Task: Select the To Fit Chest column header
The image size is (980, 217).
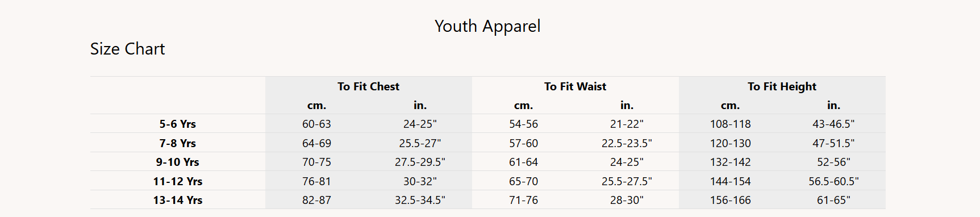Action: (x=368, y=86)
